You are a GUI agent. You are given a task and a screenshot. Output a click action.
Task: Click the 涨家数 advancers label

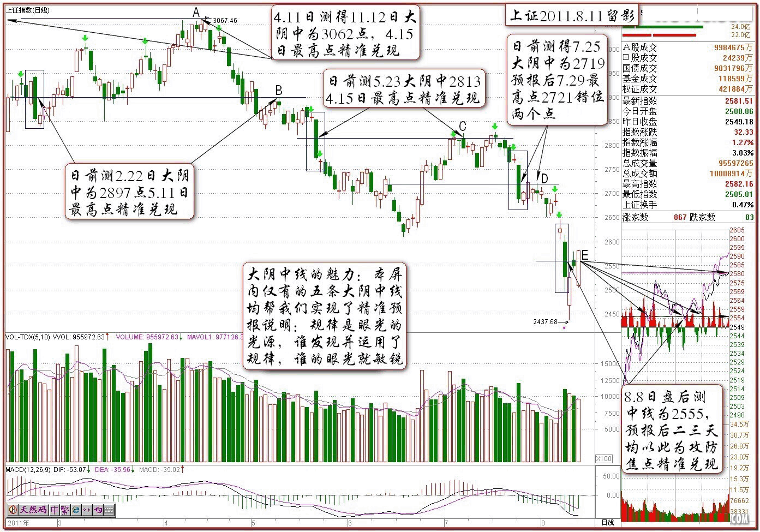pos(635,217)
